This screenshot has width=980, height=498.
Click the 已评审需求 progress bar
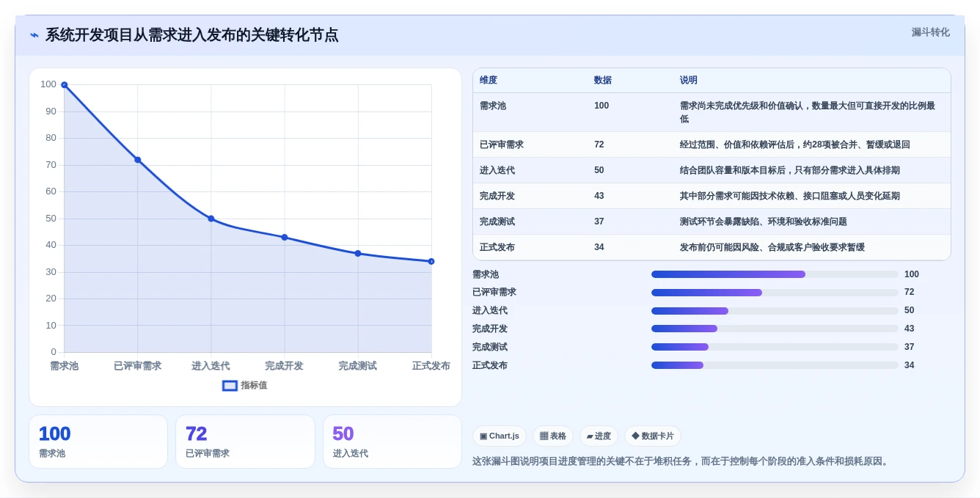(x=775, y=292)
